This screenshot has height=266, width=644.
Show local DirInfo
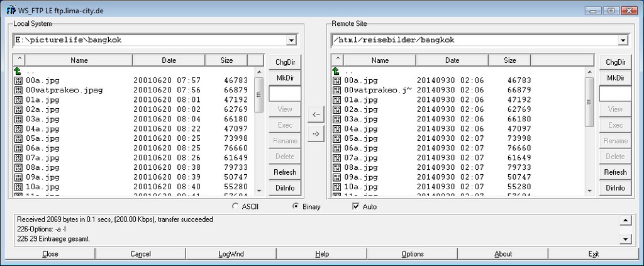tap(285, 188)
